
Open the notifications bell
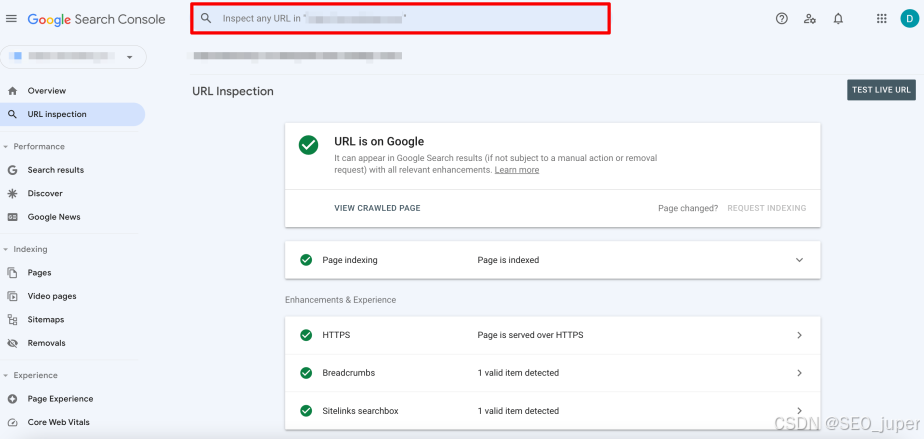pyautogui.click(x=838, y=19)
